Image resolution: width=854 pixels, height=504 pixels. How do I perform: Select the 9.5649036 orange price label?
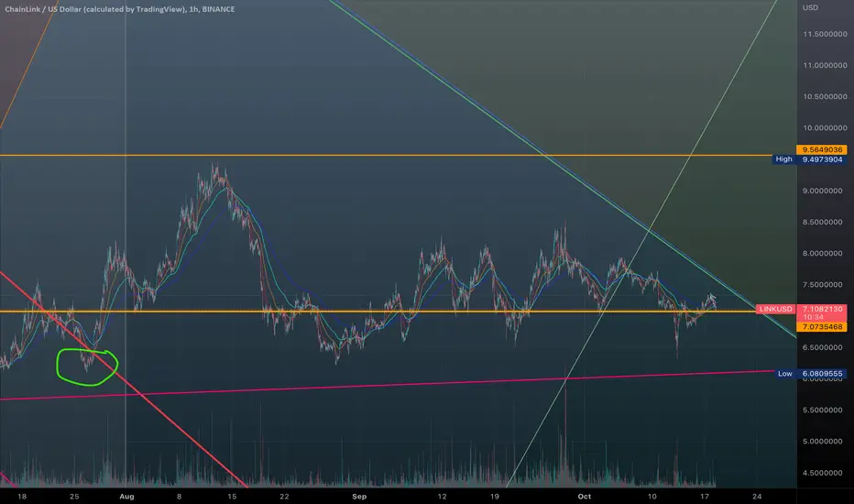822,149
